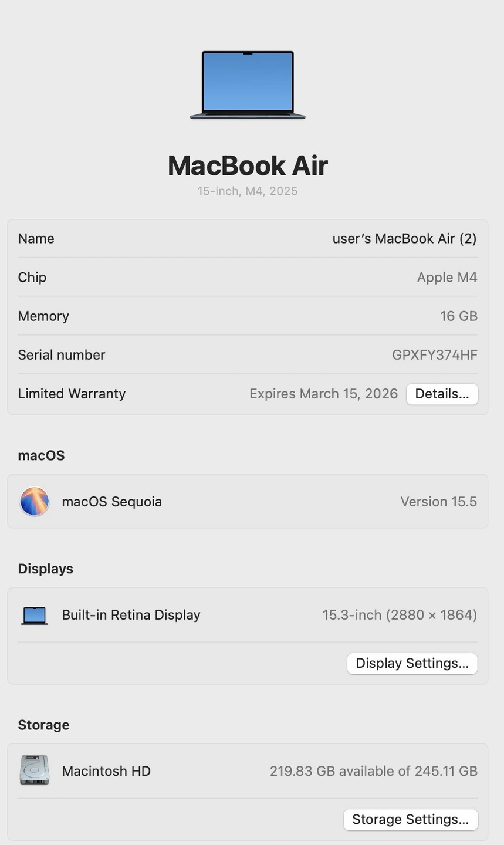
Task: Click the Built-in Retina Display laptop icon
Action: point(34,615)
